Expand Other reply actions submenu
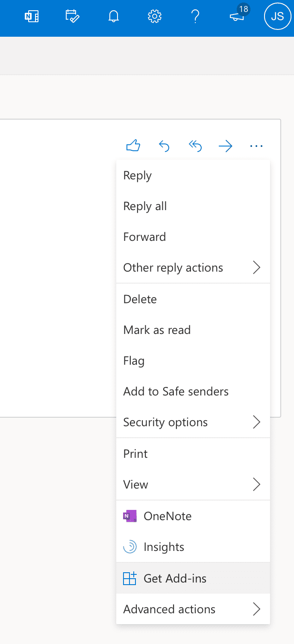The width and height of the screenshot is (294, 644). point(173,267)
